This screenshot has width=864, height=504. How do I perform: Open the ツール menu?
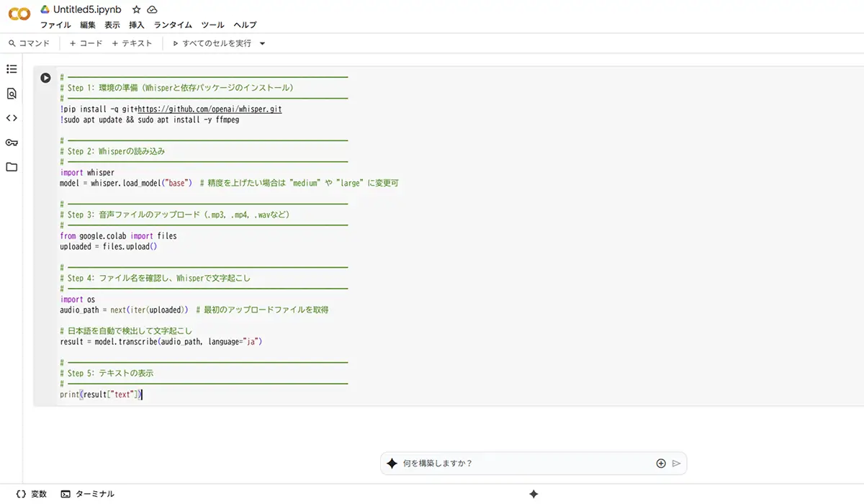pyautogui.click(x=213, y=25)
